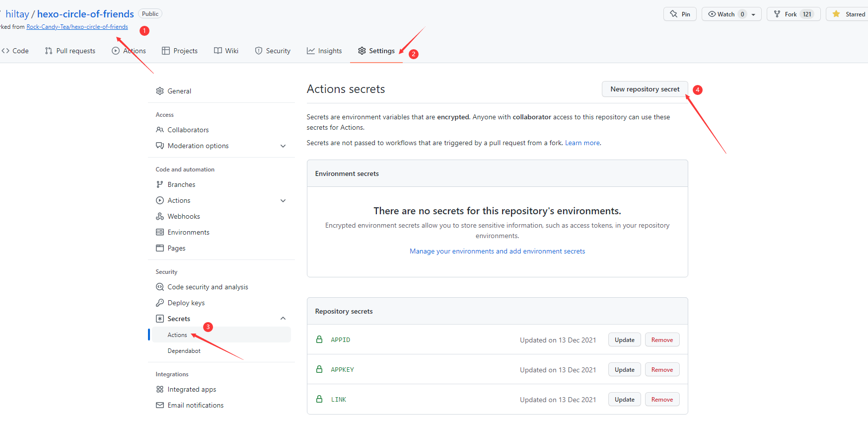
Task: Click the Settings gear icon in repository tabs
Action: [362, 51]
